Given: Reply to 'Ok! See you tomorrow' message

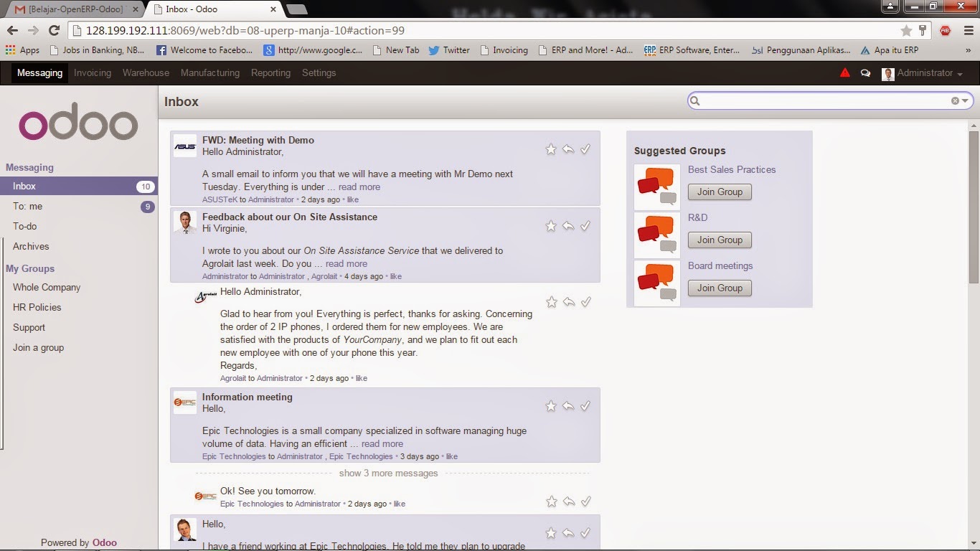Looking at the screenshot, I should click(569, 501).
